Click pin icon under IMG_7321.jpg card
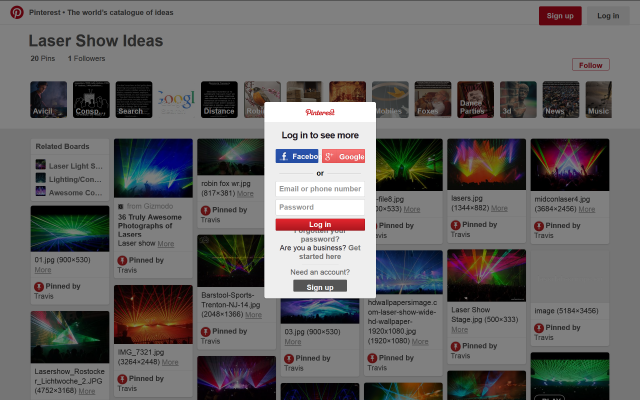640x400 pixels. pos(122,379)
